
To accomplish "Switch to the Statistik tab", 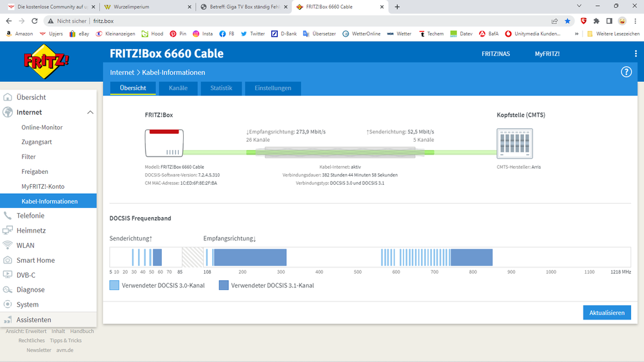I will [221, 88].
